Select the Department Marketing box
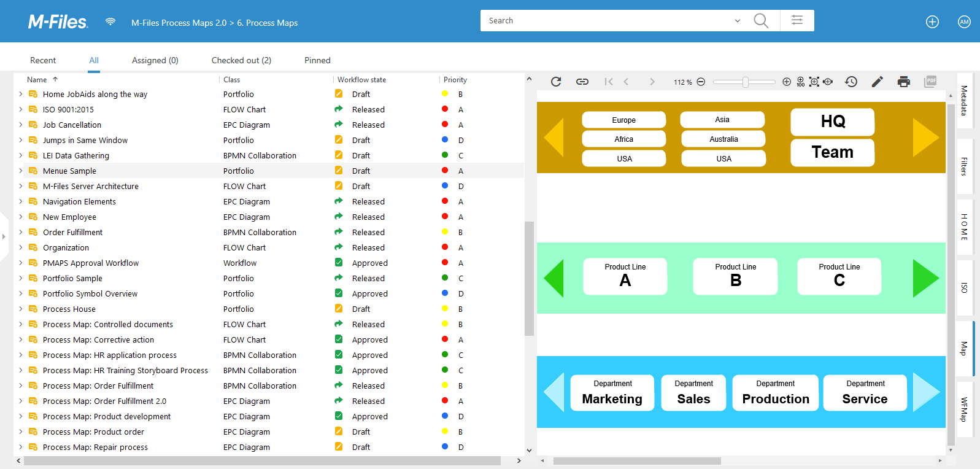The height and width of the screenshot is (469, 980). tap(612, 393)
